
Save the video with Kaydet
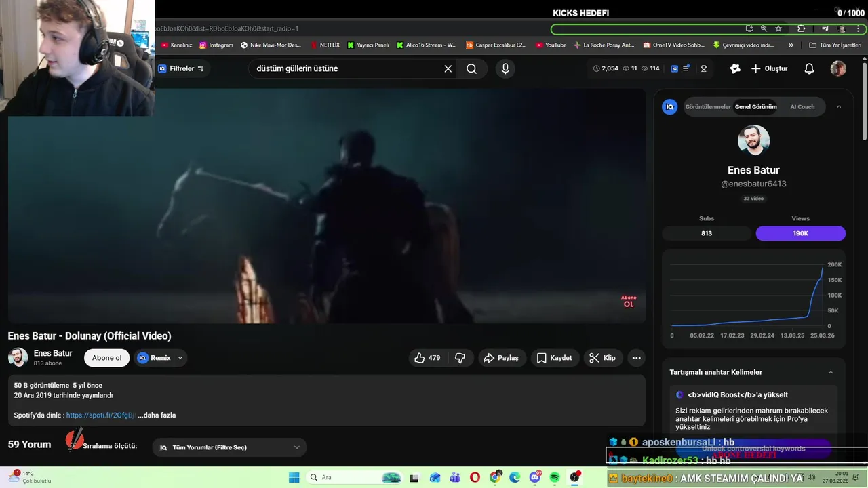(x=555, y=358)
